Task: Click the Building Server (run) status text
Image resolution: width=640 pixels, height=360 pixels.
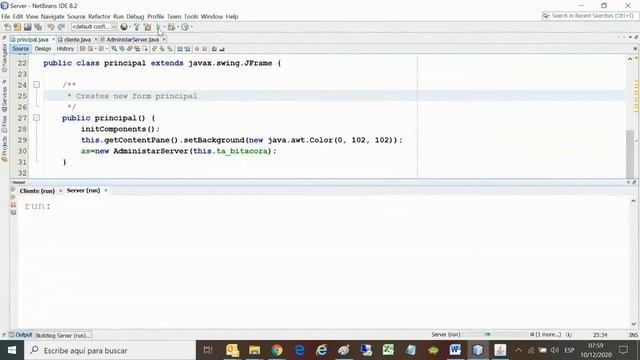Action: pos(63,336)
